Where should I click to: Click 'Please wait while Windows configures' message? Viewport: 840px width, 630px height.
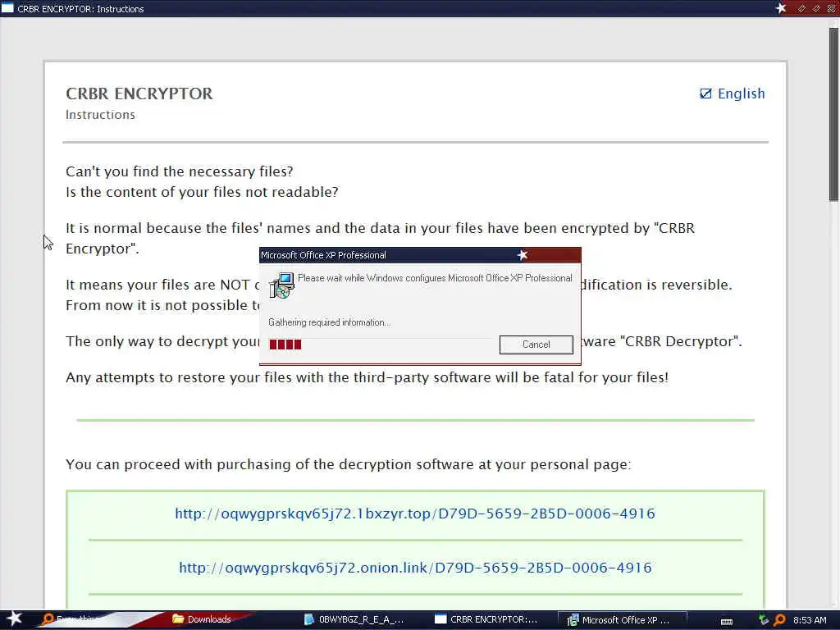435,278
